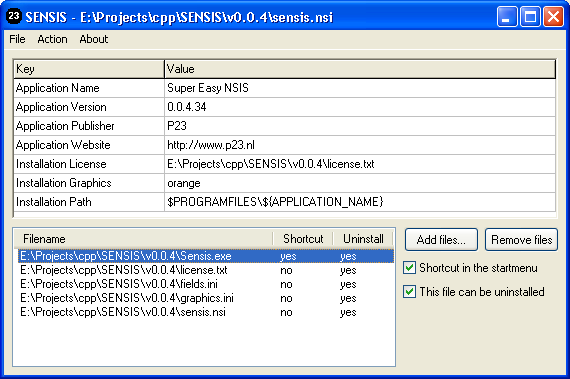Screen dimensions: 570x379
Task: Select the Sensis.exe file row
Action: point(206,256)
